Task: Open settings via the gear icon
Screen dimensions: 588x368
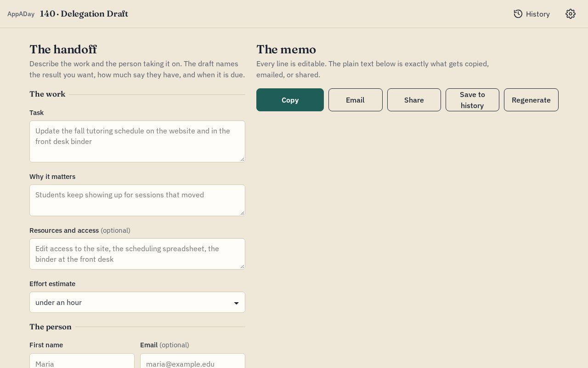Action: point(571,14)
